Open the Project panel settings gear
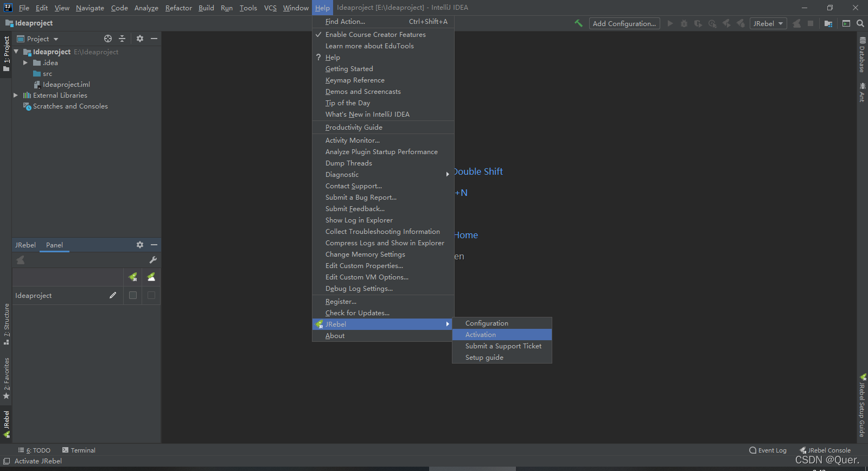868x471 pixels. (x=140, y=39)
